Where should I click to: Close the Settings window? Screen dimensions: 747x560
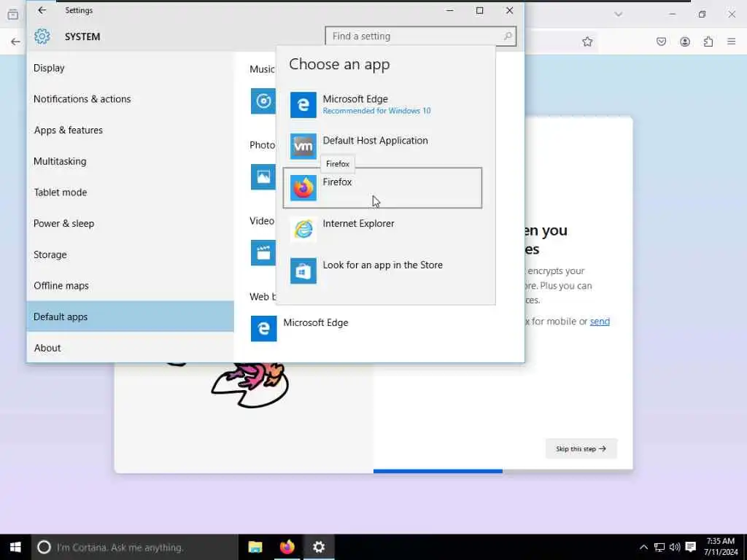509,10
